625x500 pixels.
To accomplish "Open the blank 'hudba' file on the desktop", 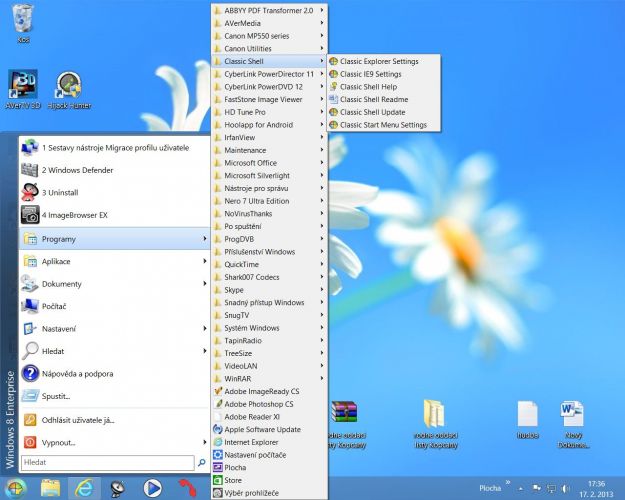I will (x=528, y=420).
